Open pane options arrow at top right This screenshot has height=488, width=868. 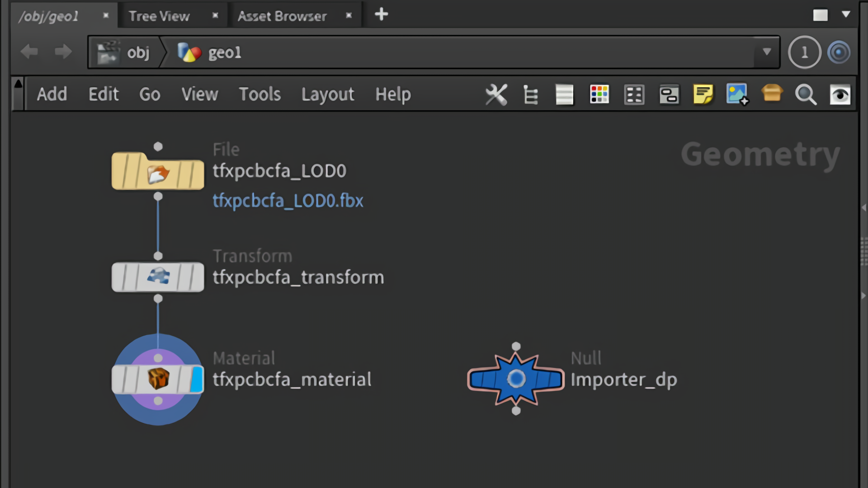pyautogui.click(x=846, y=14)
